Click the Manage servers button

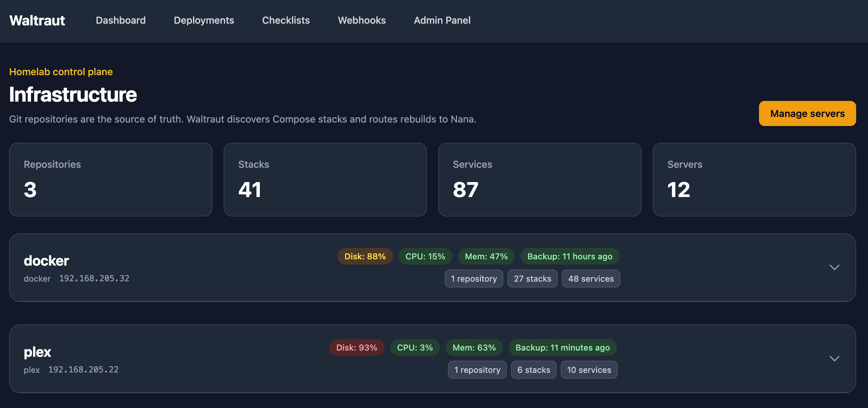[807, 113]
